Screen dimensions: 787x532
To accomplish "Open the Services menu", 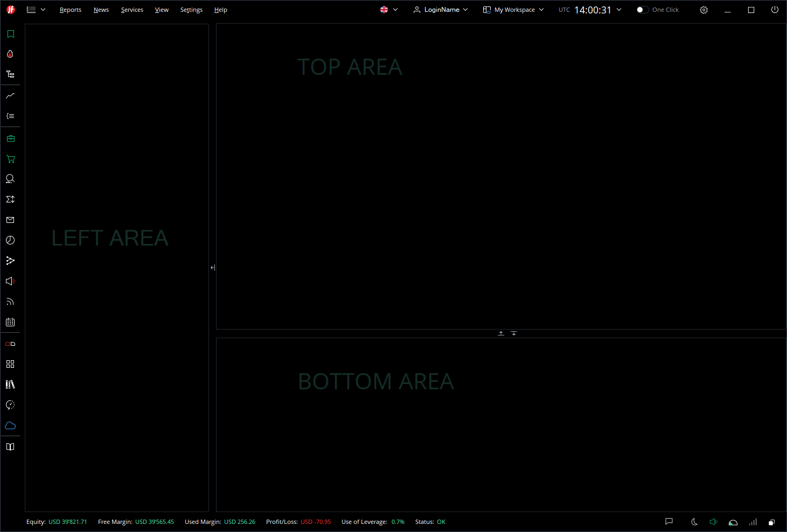I will point(132,10).
